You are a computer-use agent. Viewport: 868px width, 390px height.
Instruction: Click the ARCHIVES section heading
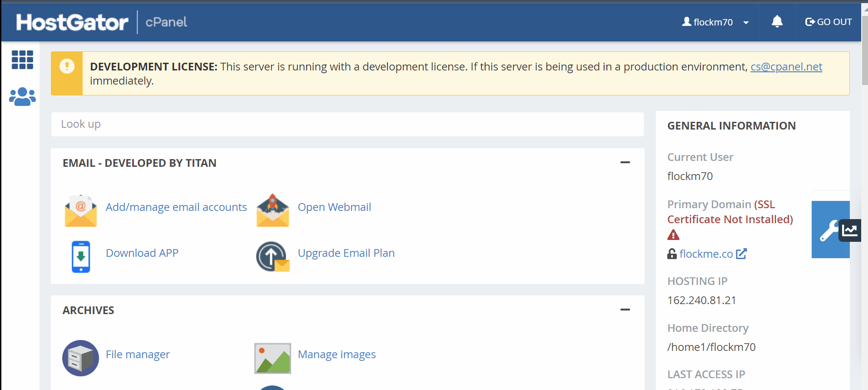(x=89, y=310)
